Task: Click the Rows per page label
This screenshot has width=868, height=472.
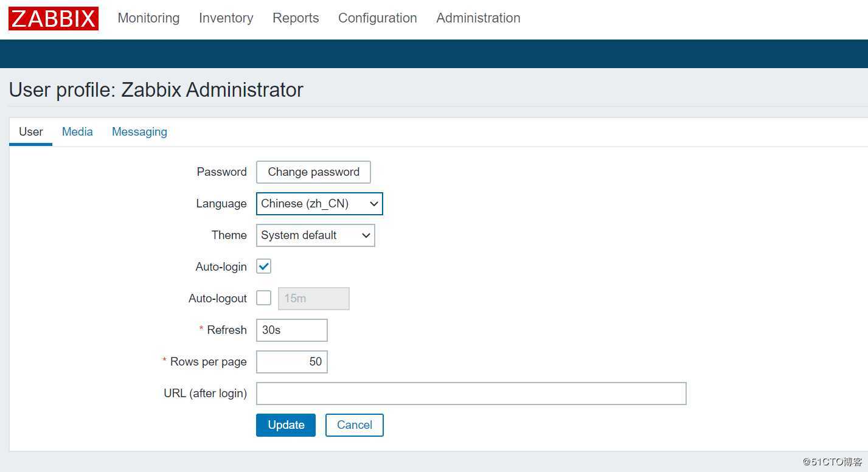Action: [209, 362]
